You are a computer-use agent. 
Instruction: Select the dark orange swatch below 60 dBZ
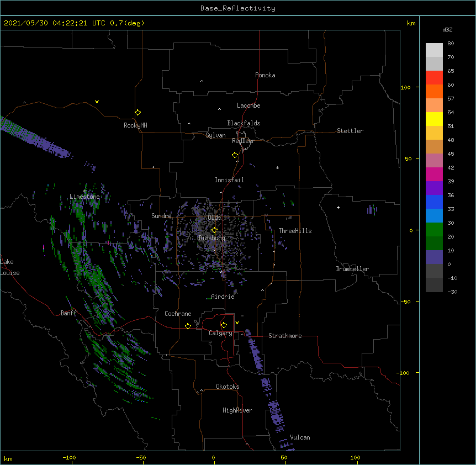click(434, 91)
